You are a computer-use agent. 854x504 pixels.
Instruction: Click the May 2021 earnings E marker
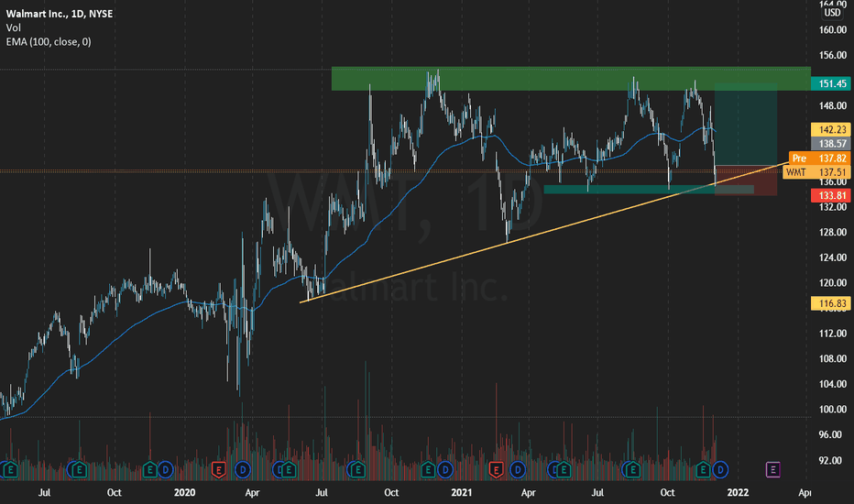tap(564, 469)
